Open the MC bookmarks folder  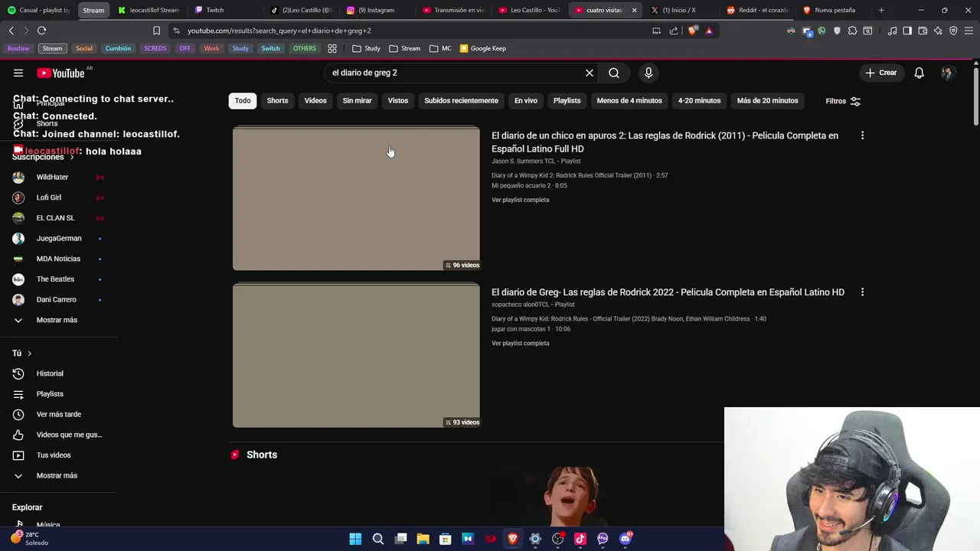tap(440, 48)
